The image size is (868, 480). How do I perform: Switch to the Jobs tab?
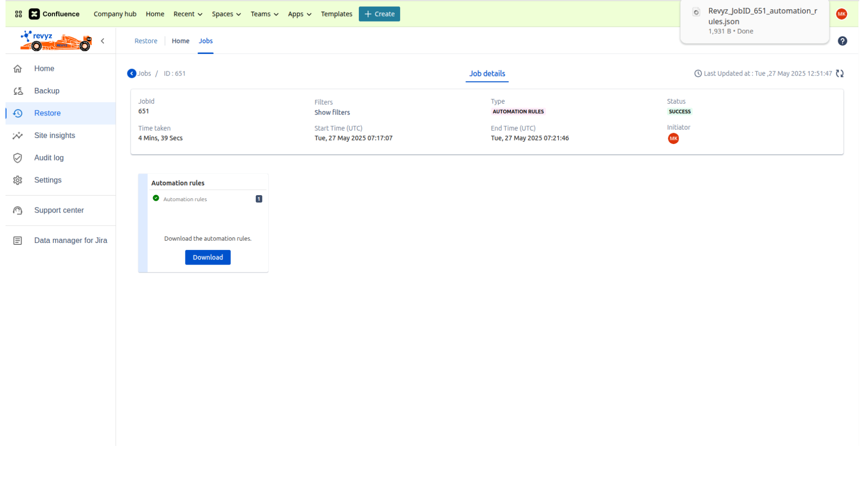pyautogui.click(x=206, y=41)
